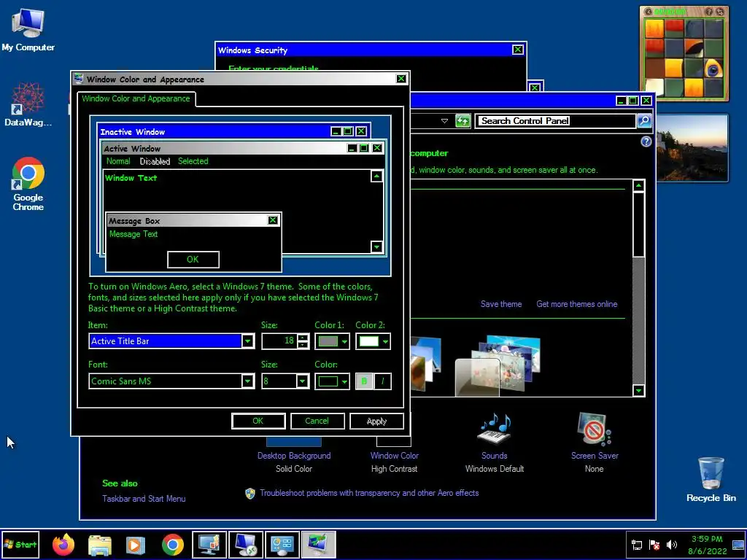Click the Search Control Panel input field
The height and width of the screenshot is (560, 747).
557,121
